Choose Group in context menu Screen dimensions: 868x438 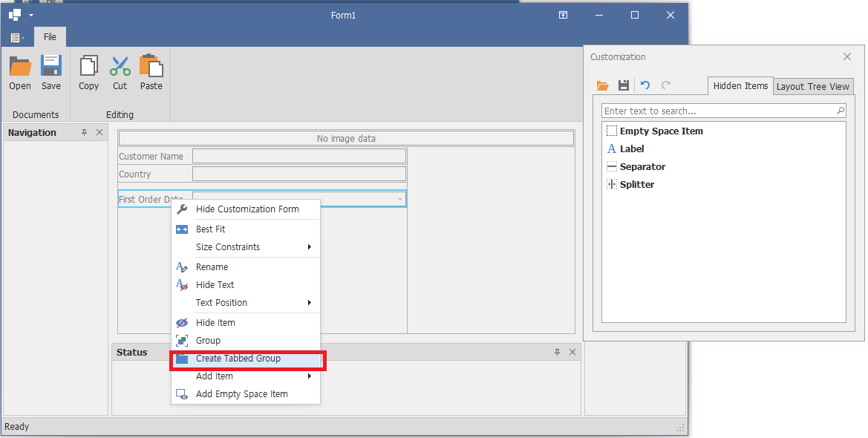(x=246, y=341)
